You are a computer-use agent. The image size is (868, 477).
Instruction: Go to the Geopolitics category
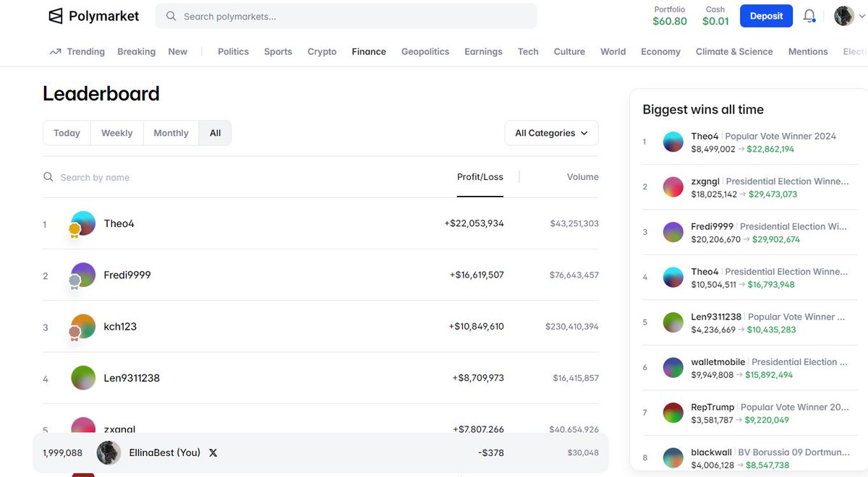(x=425, y=51)
